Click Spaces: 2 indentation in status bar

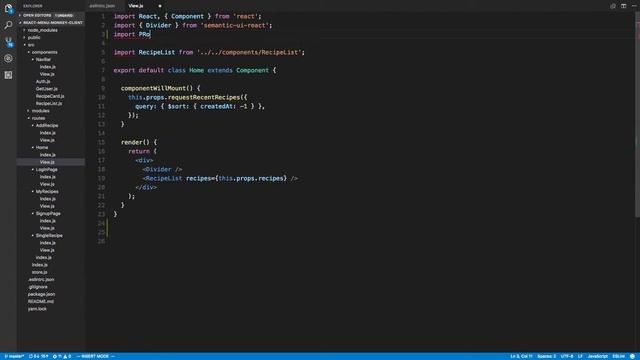click(x=546, y=356)
